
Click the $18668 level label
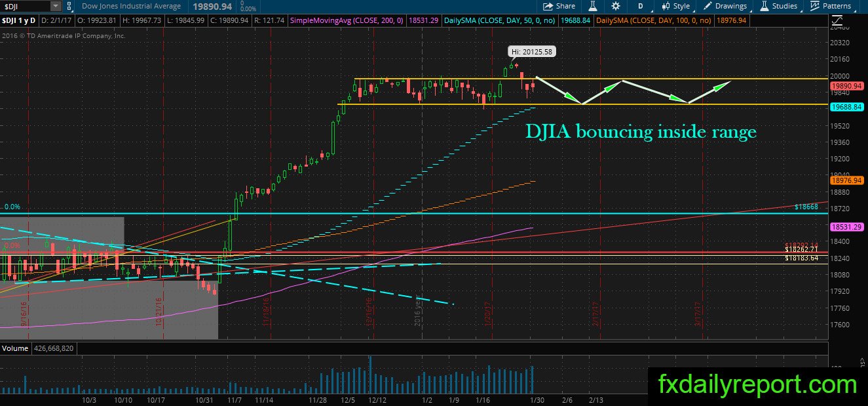click(x=806, y=207)
